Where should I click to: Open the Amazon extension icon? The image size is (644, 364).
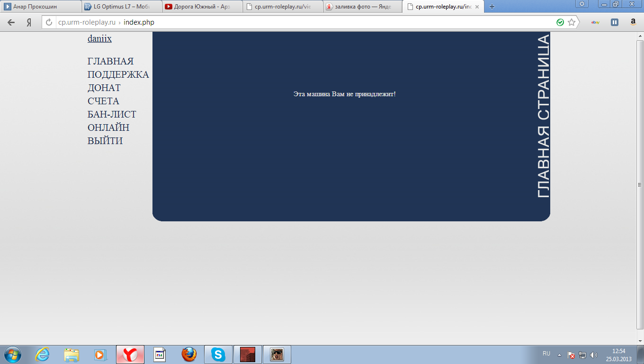633,22
